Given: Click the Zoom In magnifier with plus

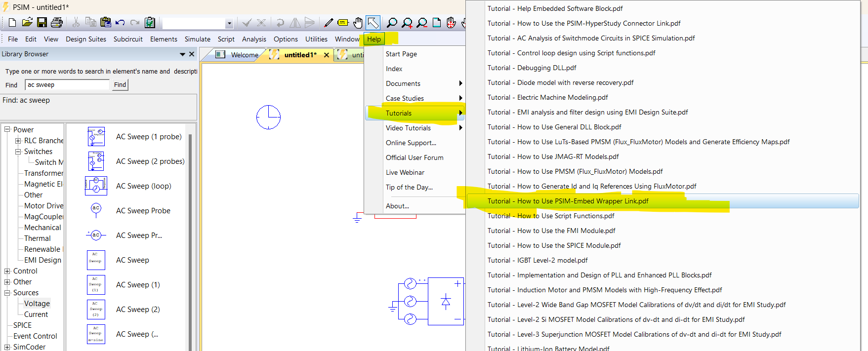Looking at the screenshot, I should pos(407,23).
